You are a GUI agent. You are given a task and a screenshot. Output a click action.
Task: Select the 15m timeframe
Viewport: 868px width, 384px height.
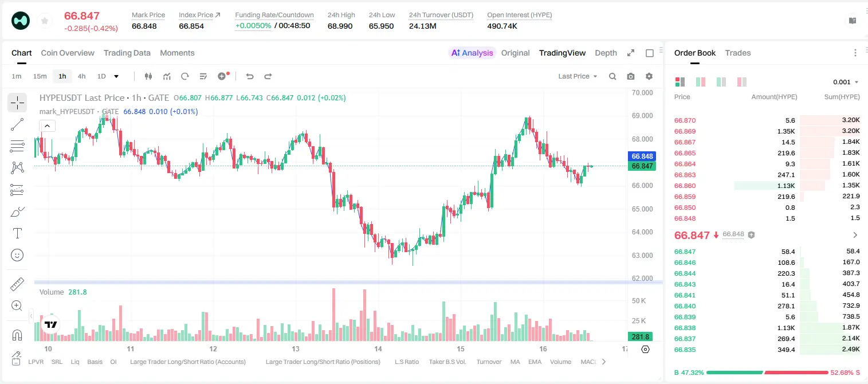point(40,76)
